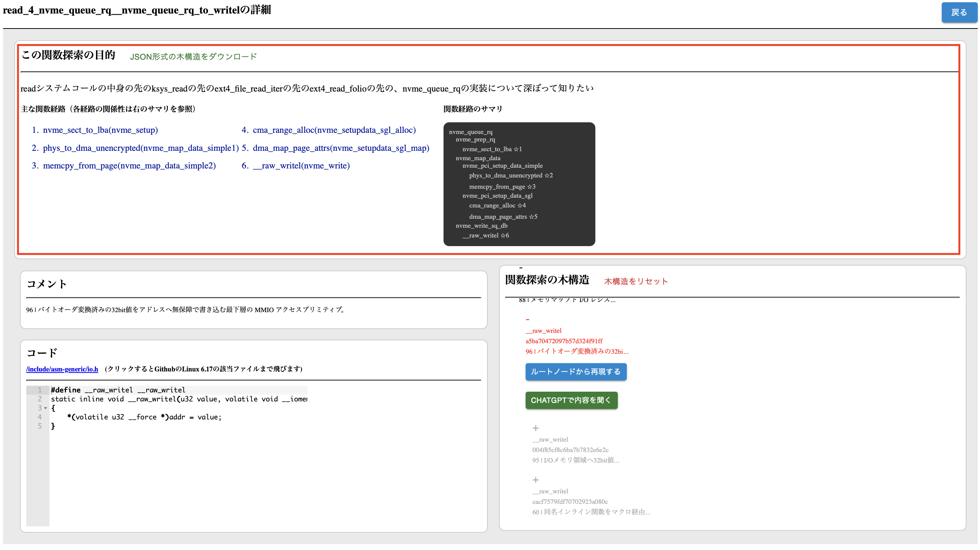Click __raw_writel ☆6 in summary box
The height and width of the screenshot is (550, 980).
tap(486, 236)
